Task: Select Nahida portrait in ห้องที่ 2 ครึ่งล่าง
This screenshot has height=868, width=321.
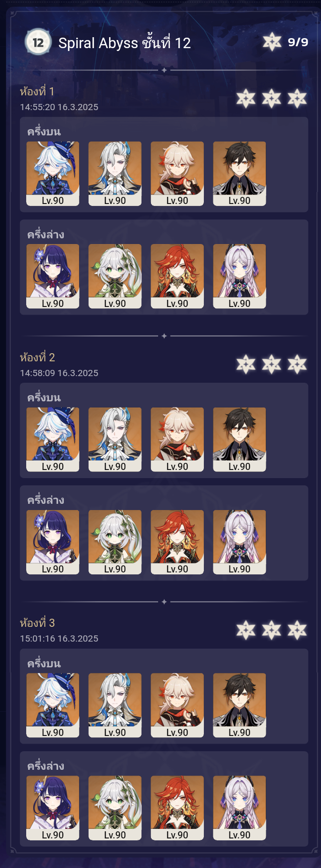Action: [115, 542]
